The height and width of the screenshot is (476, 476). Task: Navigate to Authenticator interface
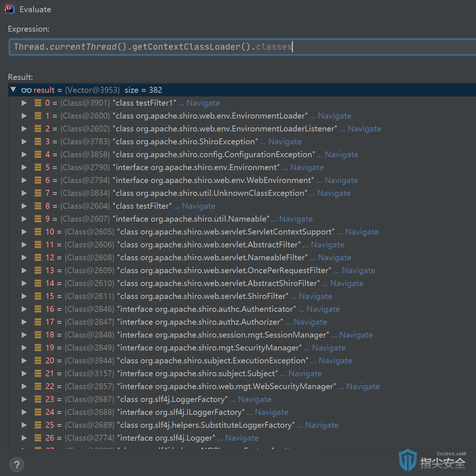click(x=323, y=309)
